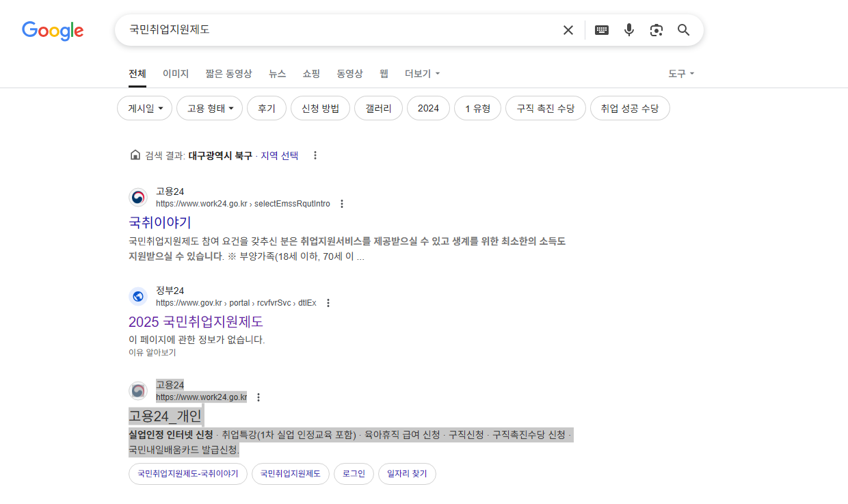Click favicon beside 고용24_개인 result
The height and width of the screenshot is (504, 848).
click(x=138, y=391)
